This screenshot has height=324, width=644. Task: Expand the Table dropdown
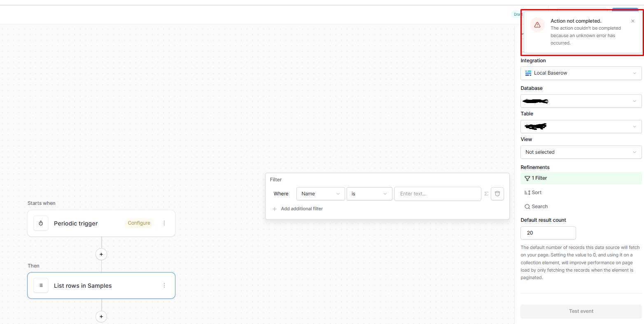pyautogui.click(x=581, y=127)
